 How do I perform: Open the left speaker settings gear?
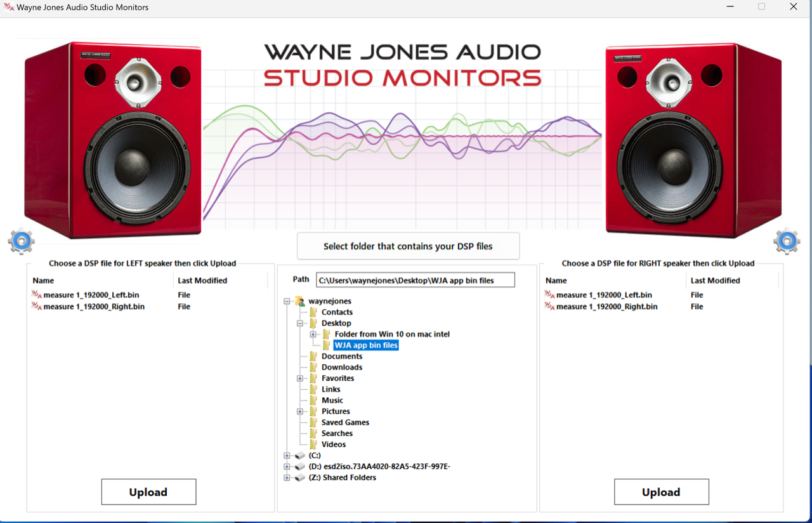pos(21,241)
